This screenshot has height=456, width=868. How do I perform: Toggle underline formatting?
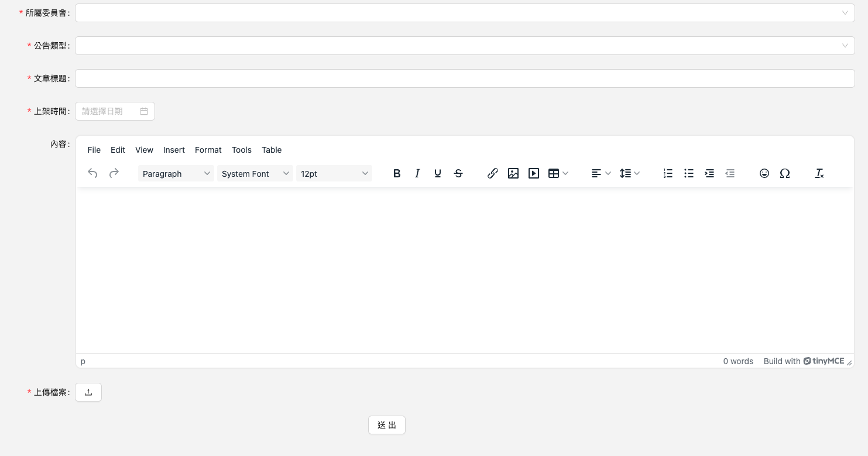pos(438,173)
